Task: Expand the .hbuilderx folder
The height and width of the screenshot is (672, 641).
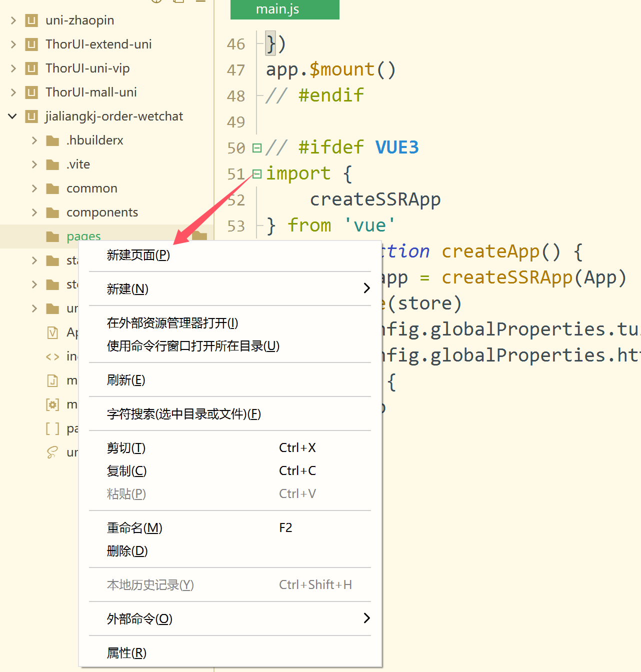Action: click(34, 140)
